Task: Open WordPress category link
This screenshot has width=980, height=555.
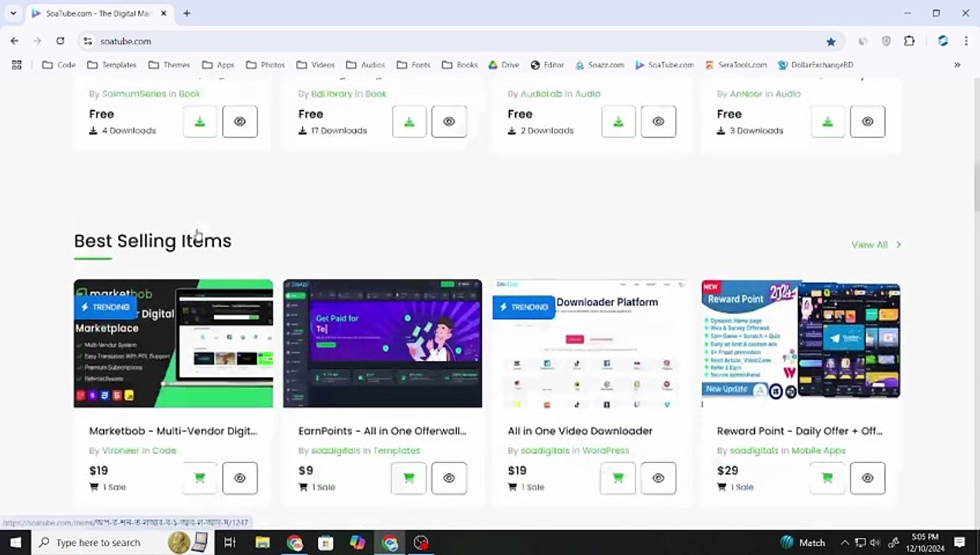Action: [x=606, y=450]
